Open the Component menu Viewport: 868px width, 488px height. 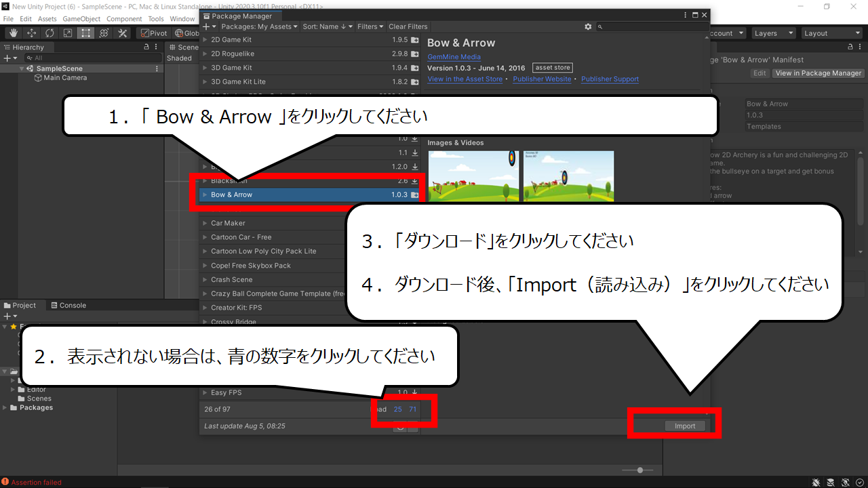[x=124, y=19]
